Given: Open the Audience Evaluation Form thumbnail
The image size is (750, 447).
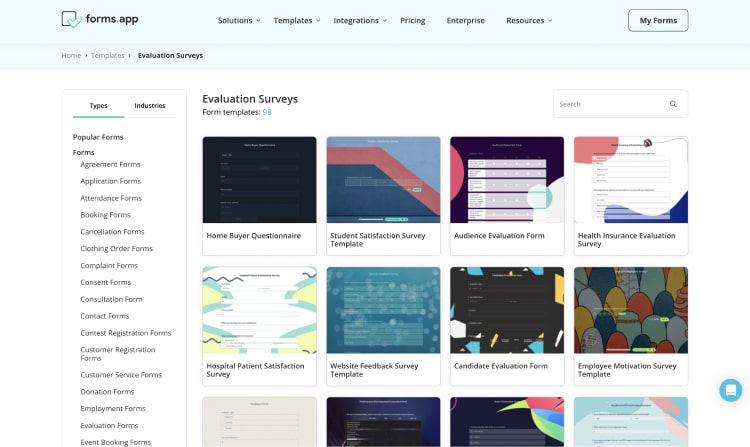Looking at the screenshot, I should tap(507, 180).
